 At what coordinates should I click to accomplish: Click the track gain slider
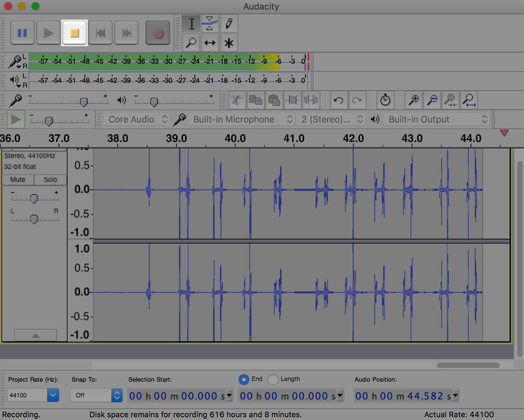[x=34, y=198]
